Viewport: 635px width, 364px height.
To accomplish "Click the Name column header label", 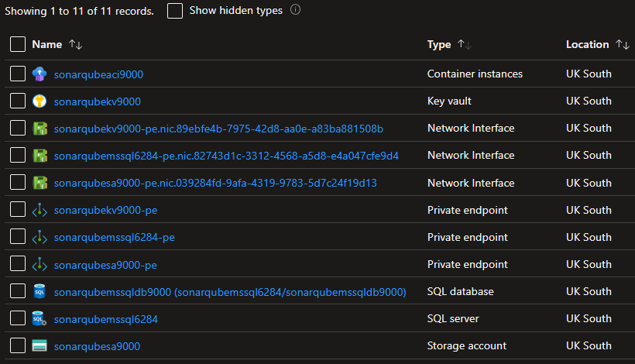I will coord(47,44).
